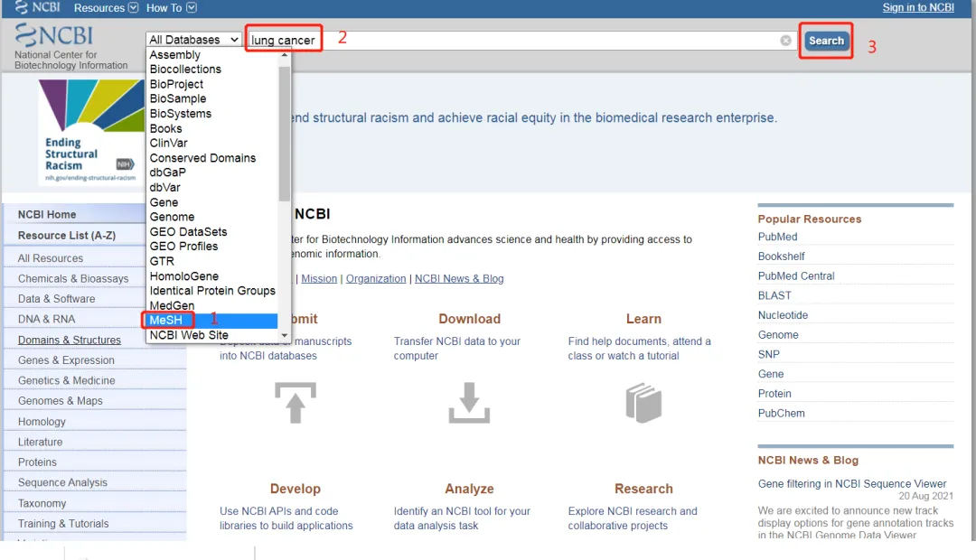Open the How To dropdown menu
The image size is (976, 560).
pos(171,7)
